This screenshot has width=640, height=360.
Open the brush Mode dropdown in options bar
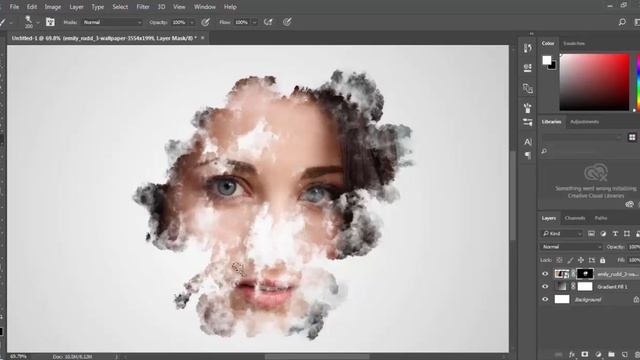click(x=112, y=22)
